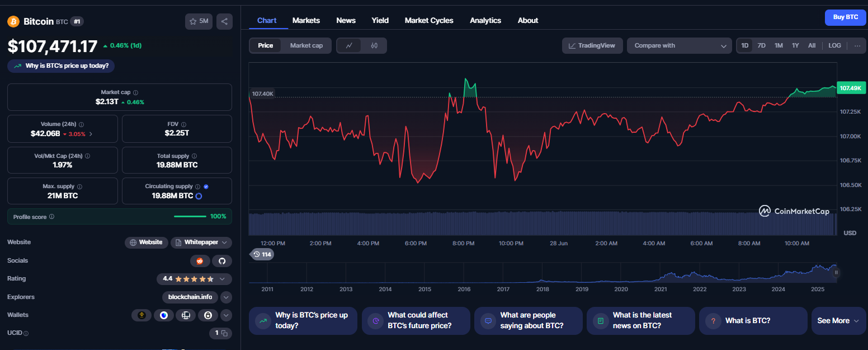
Task: Expand the Explorers list chevron
Action: coord(226,297)
